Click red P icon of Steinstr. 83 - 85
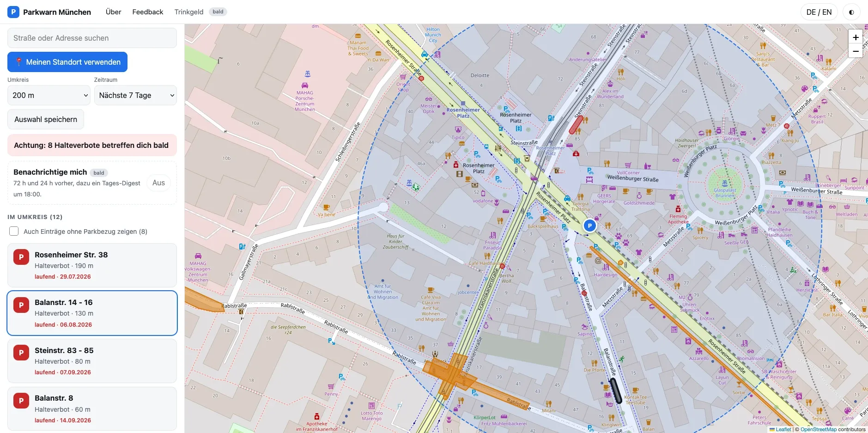 click(x=21, y=353)
